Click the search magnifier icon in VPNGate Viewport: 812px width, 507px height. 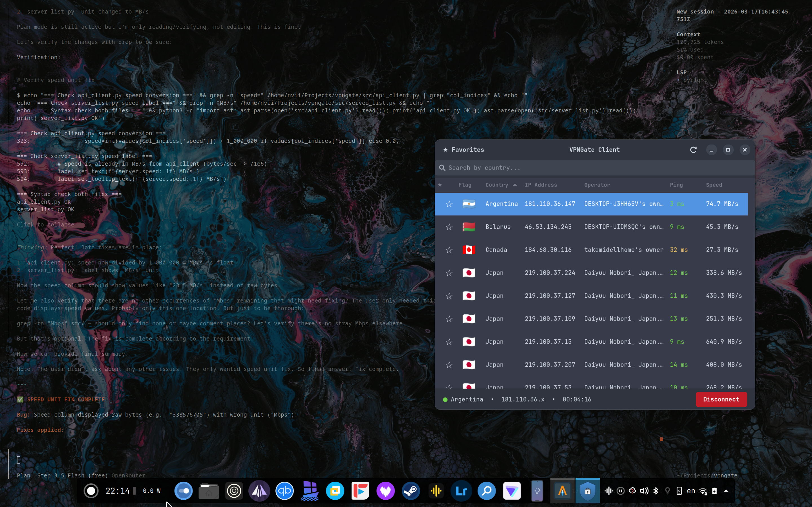(442, 168)
